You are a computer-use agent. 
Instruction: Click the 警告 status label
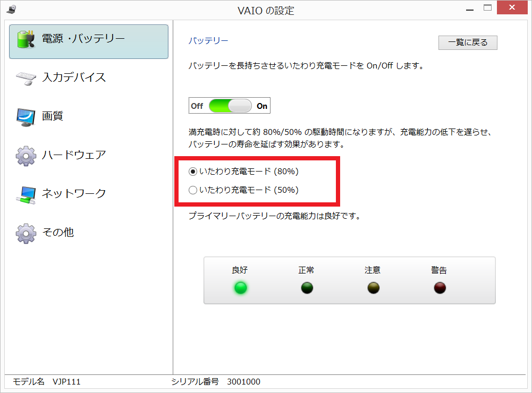tap(438, 270)
